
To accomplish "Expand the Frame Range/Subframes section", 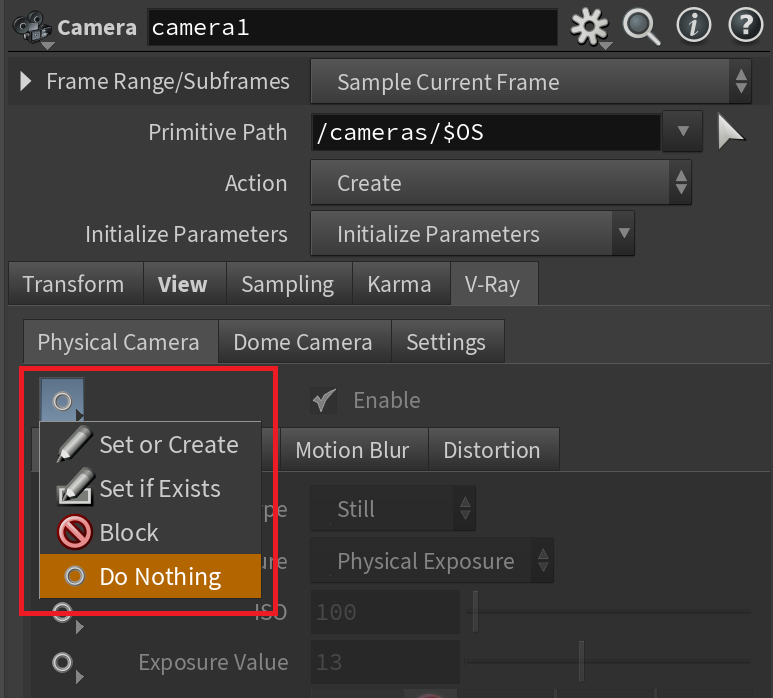I will (26, 81).
